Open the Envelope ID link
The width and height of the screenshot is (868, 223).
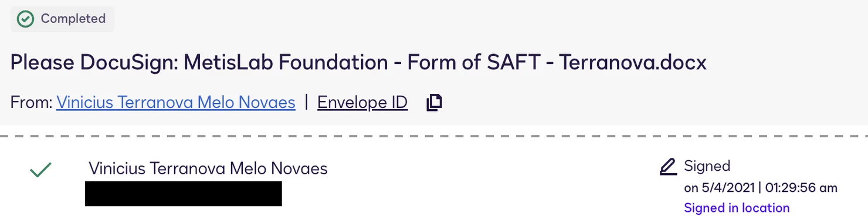[x=362, y=103]
